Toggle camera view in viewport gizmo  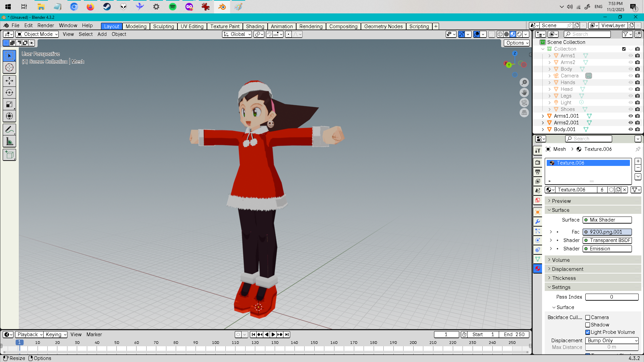[x=524, y=103]
